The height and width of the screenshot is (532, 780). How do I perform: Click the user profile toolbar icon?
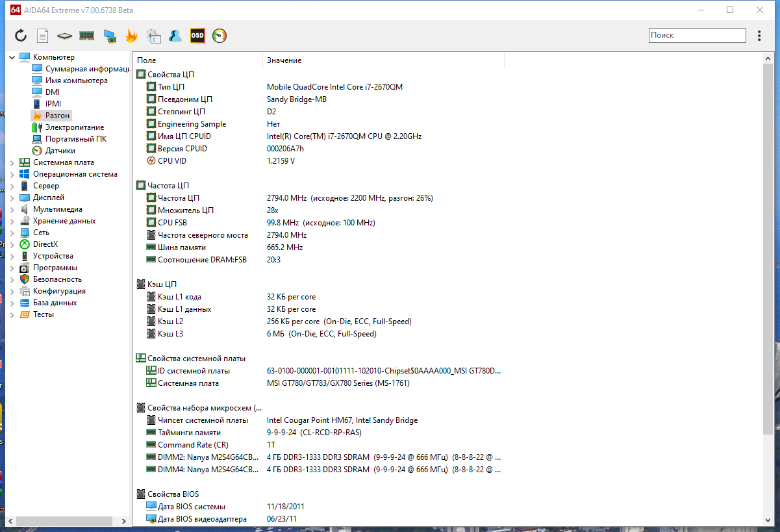tap(175, 36)
